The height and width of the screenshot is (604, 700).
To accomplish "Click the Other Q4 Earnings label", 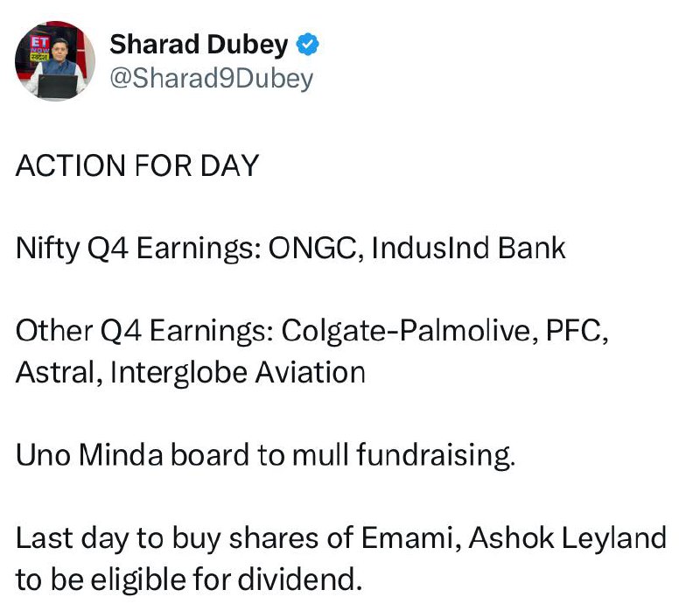I will (x=144, y=332).
